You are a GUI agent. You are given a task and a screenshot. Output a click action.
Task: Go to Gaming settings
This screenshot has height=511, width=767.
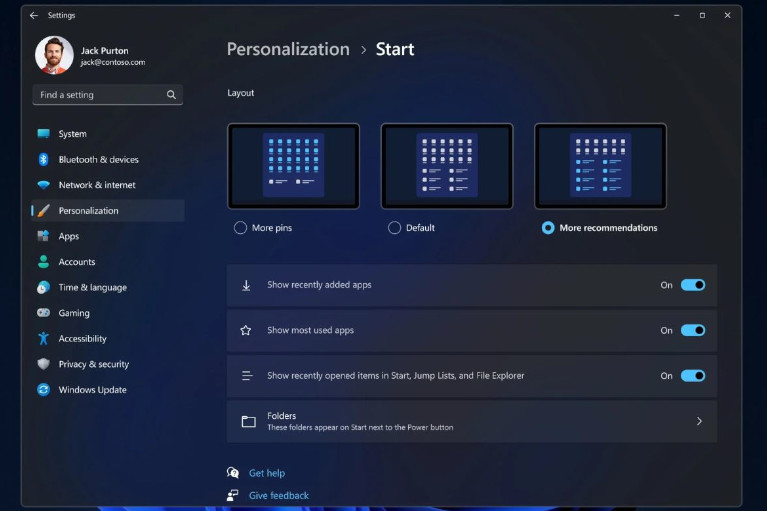click(108, 313)
